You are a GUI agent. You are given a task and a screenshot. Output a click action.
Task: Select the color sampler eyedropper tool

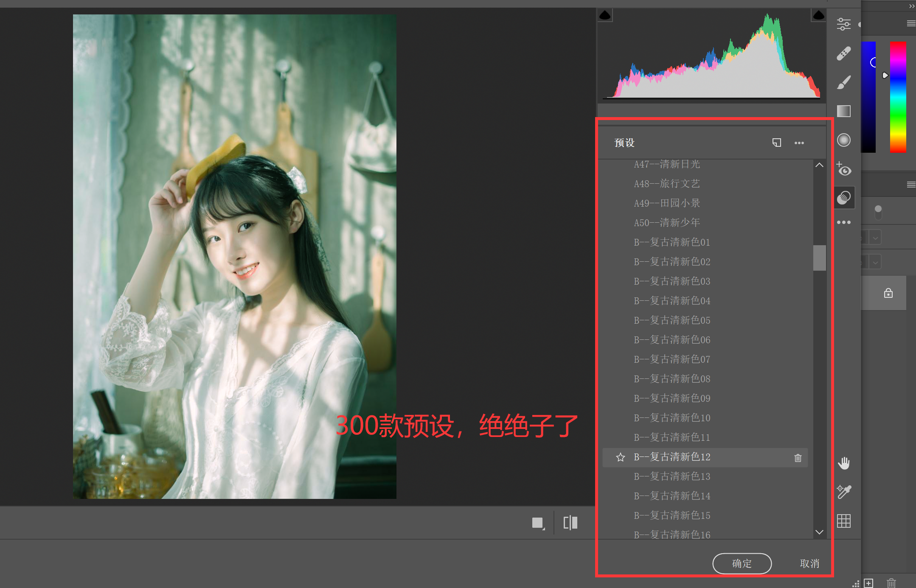click(843, 492)
